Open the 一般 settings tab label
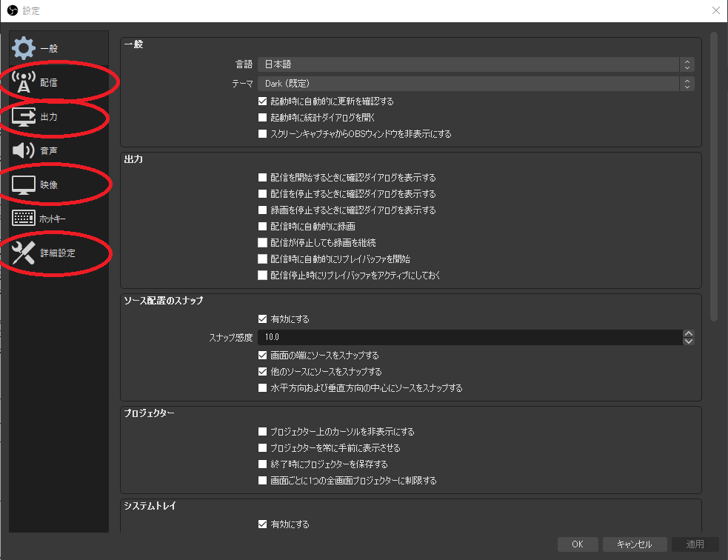Viewport: 728px width, 560px height. 49,48
